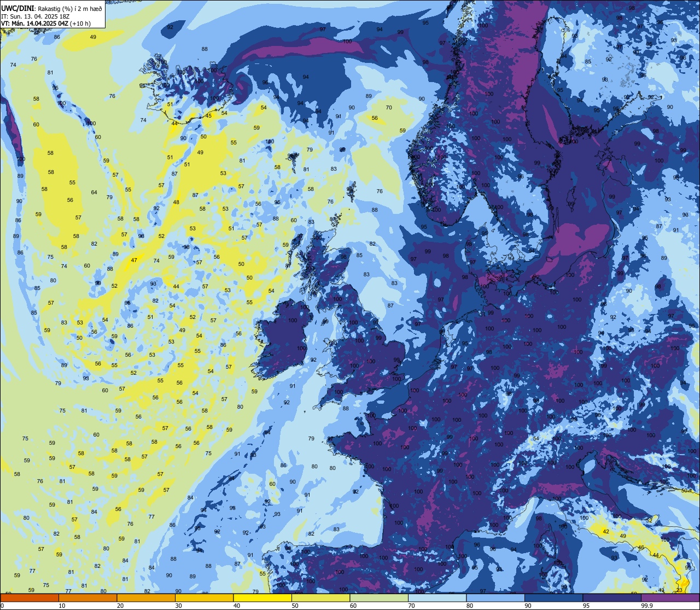This screenshot has width=700, height=610.
Task: Pick the 10–20 orange legend swatch
Action: pyautogui.click(x=87, y=597)
